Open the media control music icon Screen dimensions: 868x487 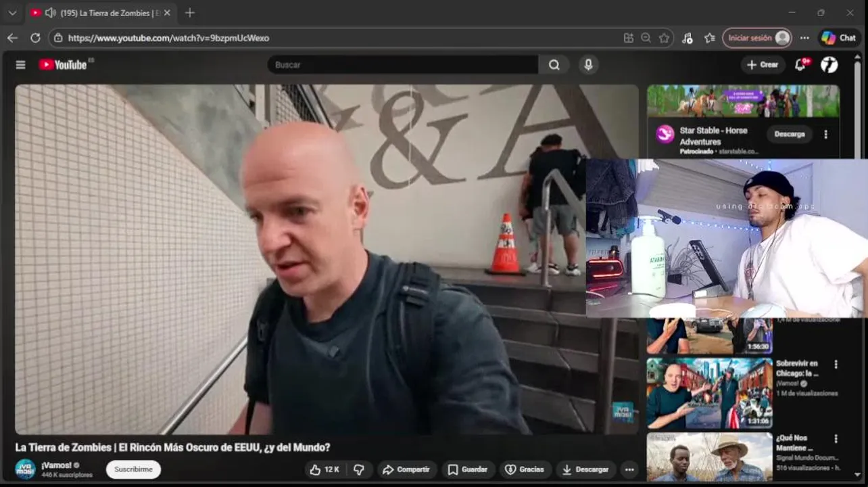[688, 38]
